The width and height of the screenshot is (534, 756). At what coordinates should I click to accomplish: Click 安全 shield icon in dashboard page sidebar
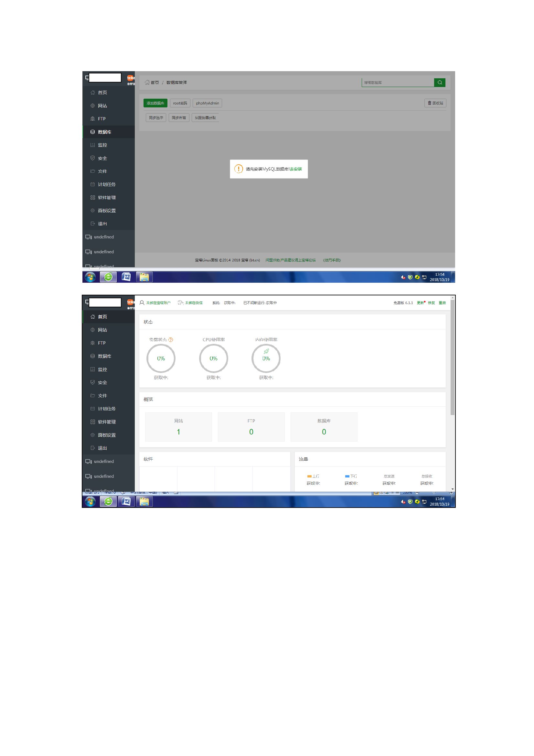(92, 382)
